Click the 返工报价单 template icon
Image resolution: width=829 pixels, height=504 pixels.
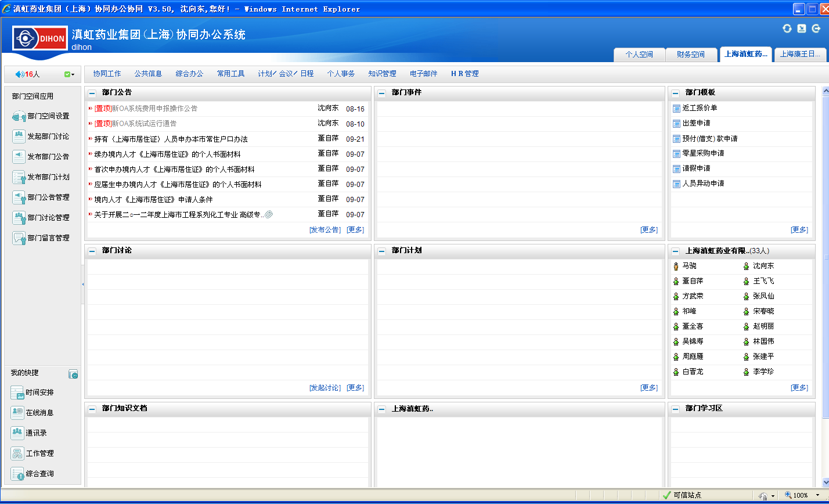[x=676, y=109]
